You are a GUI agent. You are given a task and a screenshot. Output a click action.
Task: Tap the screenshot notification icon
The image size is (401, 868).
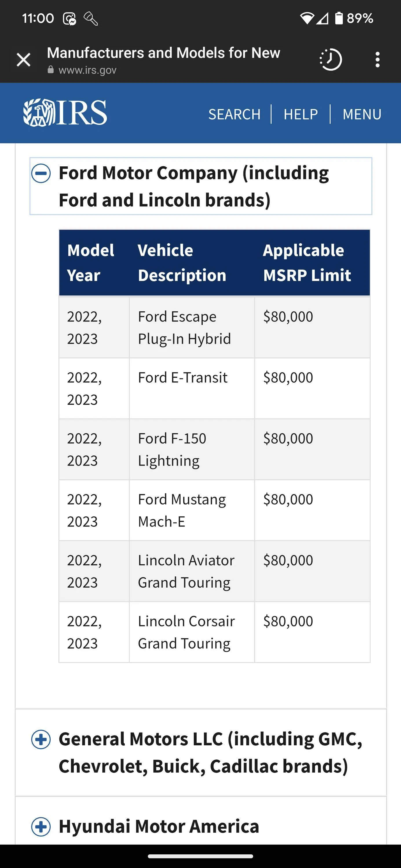69,19
